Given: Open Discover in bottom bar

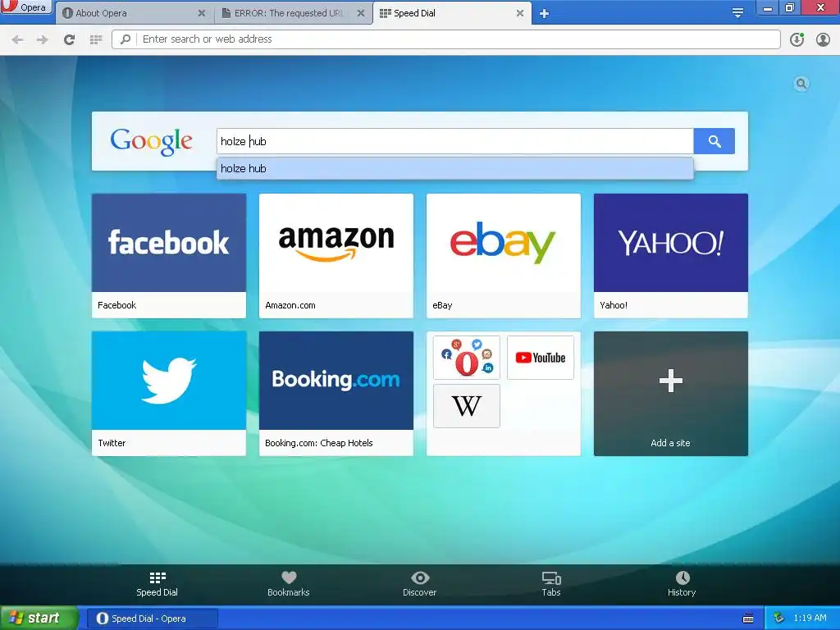Looking at the screenshot, I should (x=420, y=584).
